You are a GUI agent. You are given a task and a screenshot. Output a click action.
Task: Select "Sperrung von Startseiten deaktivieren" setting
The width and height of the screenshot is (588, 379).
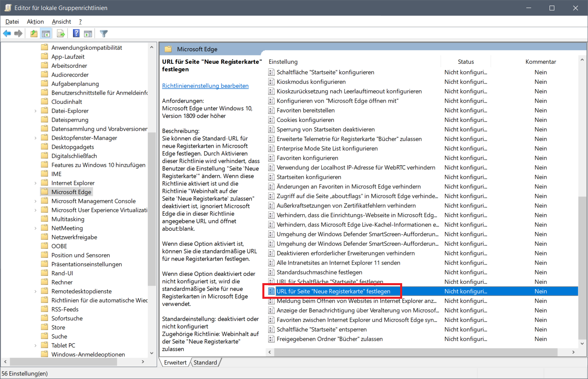click(326, 130)
